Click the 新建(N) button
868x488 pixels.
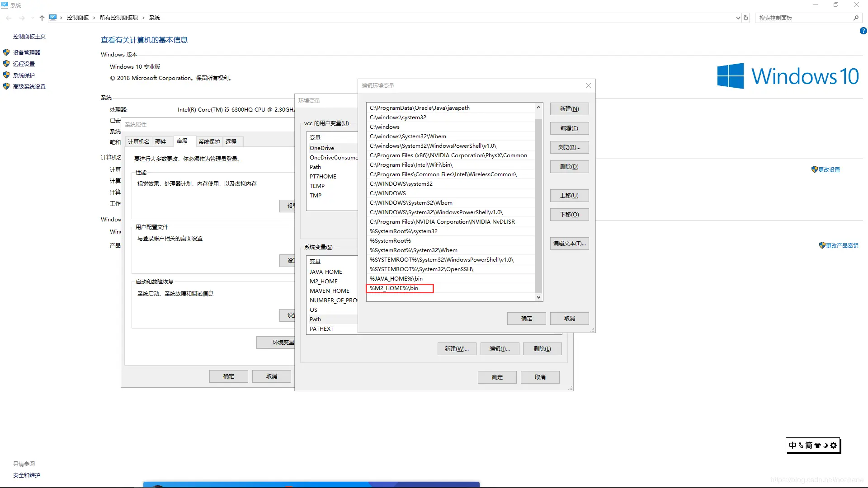(569, 109)
